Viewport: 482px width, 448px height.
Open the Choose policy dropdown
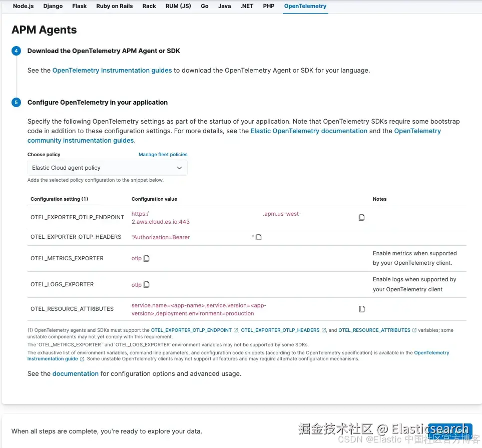pyautogui.click(x=107, y=168)
